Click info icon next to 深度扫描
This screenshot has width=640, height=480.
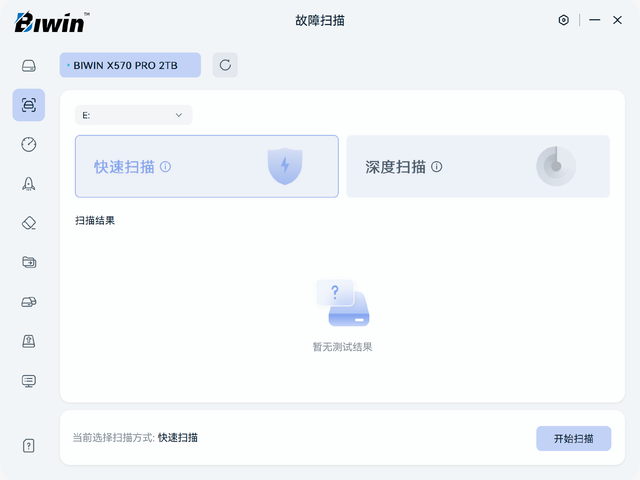pyautogui.click(x=437, y=167)
